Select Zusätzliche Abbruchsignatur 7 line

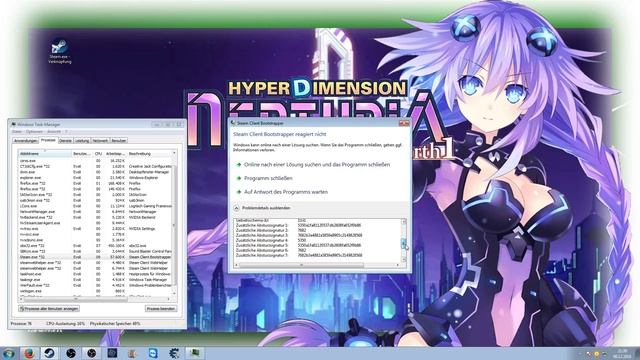(x=298, y=255)
